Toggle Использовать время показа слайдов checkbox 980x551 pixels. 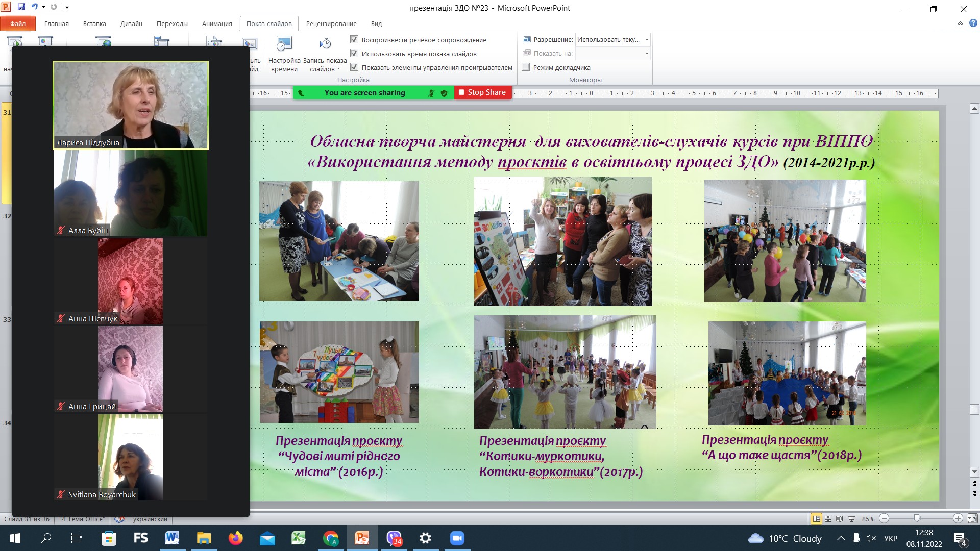[x=354, y=53]
